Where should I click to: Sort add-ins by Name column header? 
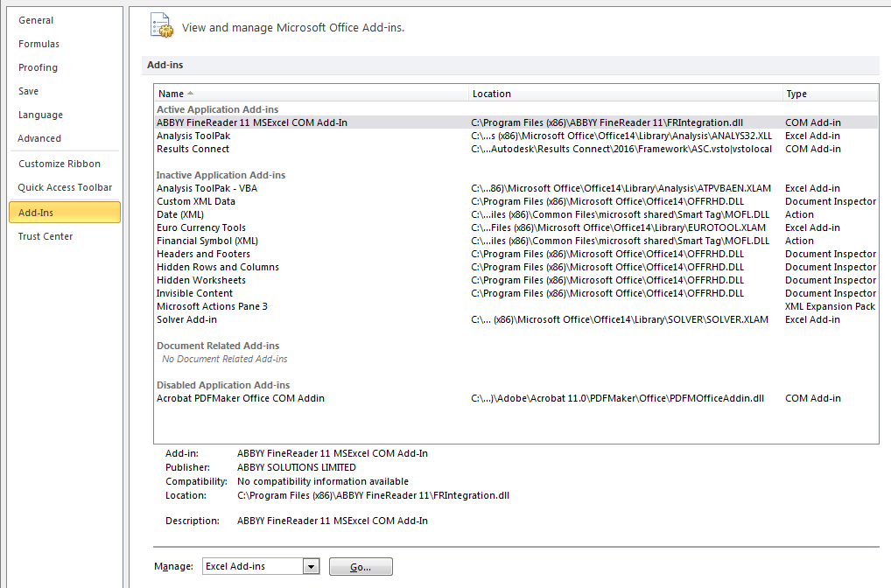[311, 94]
